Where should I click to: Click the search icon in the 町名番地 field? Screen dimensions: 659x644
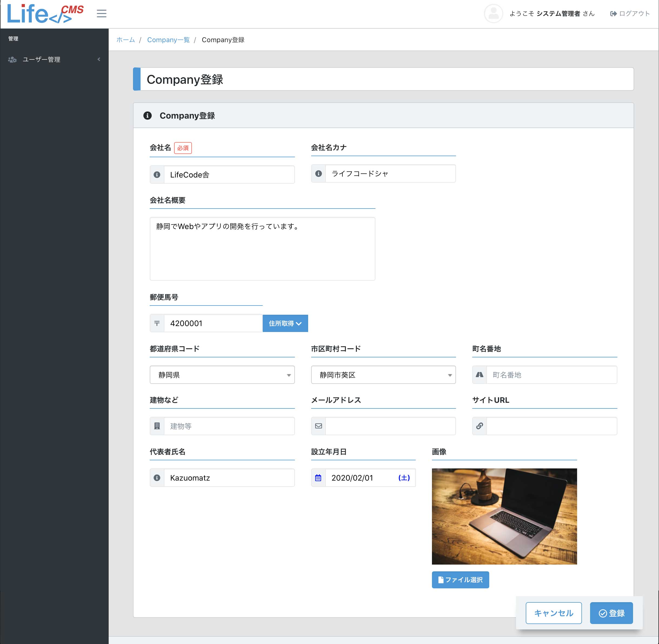pos(479,375)
